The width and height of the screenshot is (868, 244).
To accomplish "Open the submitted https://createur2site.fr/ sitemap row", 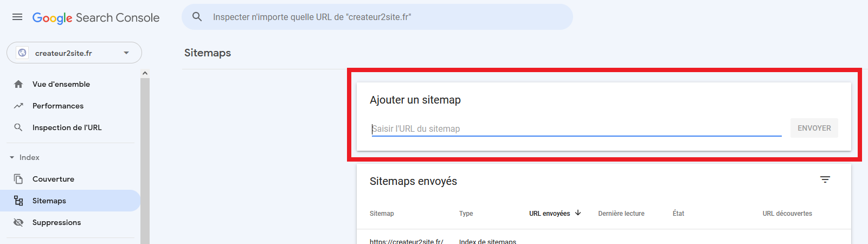I will coord(406,241).
